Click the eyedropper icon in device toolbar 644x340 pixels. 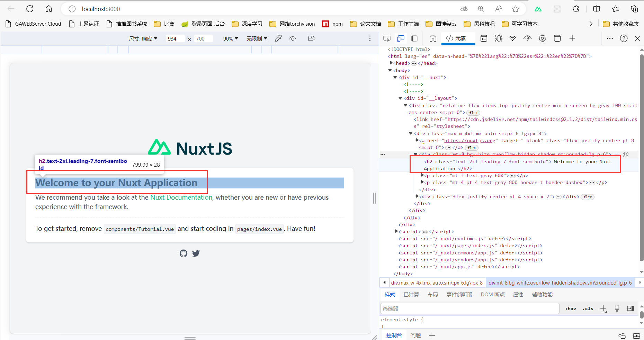[278, 38]
